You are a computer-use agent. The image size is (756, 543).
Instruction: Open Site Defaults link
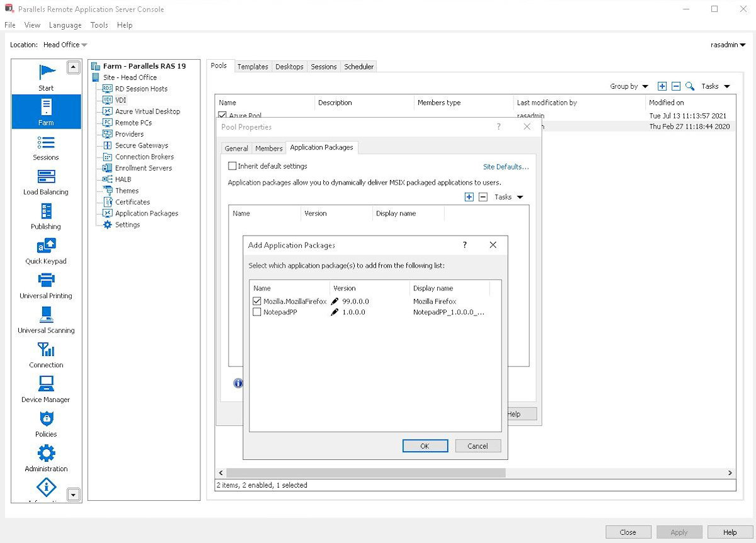point(506,167)
